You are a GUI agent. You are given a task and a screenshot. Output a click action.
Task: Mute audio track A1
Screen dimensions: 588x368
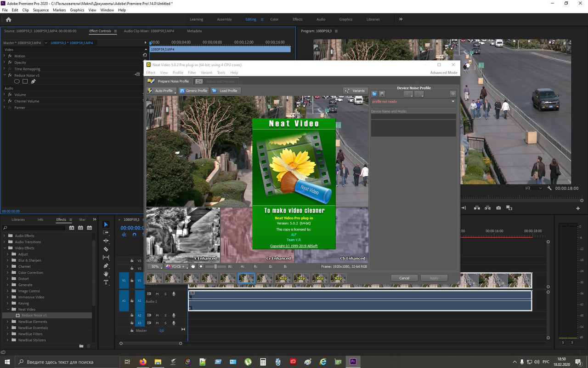[x=157, y=293]
